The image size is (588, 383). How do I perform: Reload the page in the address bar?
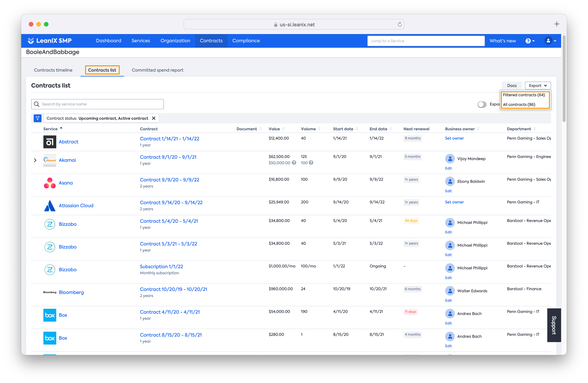(x=400, y=24)
